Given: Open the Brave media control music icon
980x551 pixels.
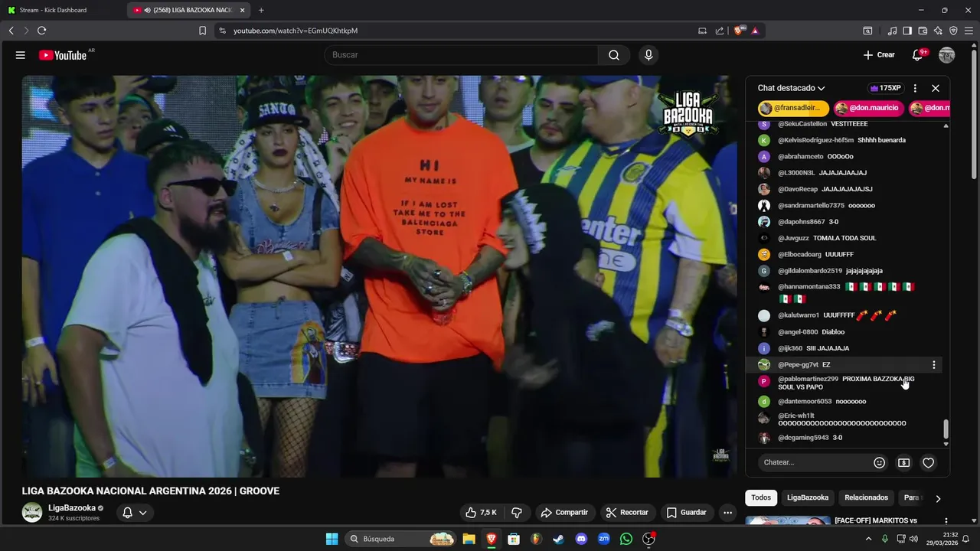Looking at the screenshot, I should [x=892, y=31].
